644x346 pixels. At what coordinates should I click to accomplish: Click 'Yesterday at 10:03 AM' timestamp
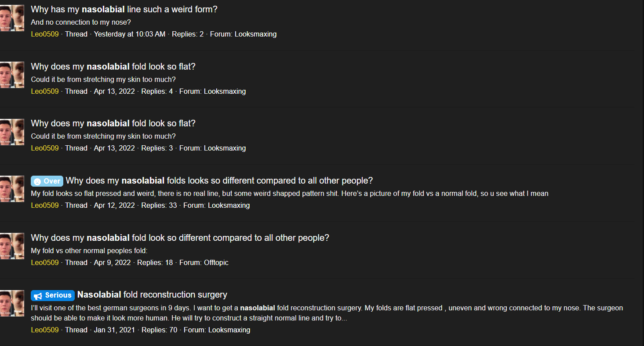(x=130, y=34)
